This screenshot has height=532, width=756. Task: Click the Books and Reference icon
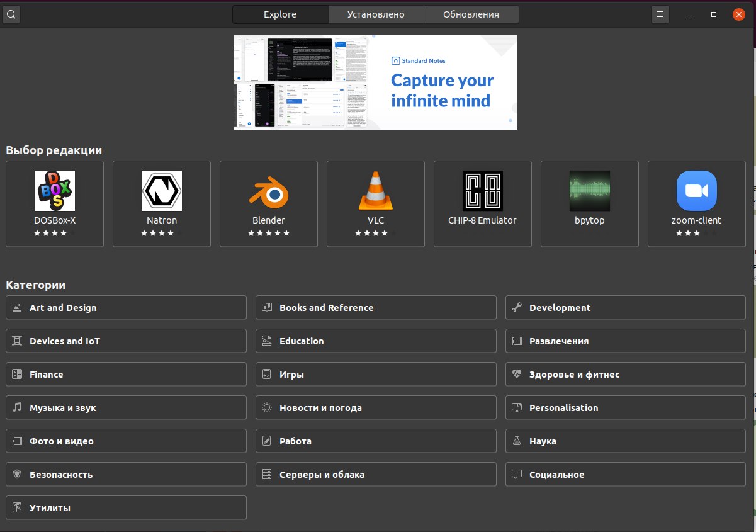(x=267, y=308)
